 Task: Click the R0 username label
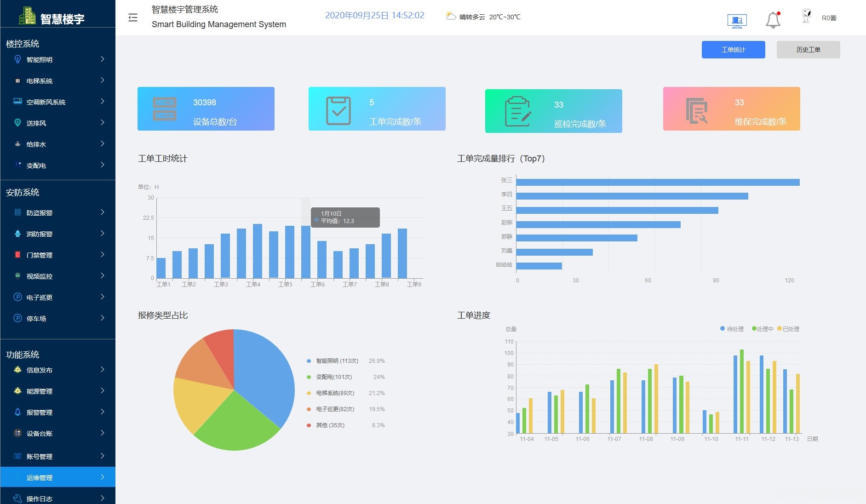tap(829, 18)
